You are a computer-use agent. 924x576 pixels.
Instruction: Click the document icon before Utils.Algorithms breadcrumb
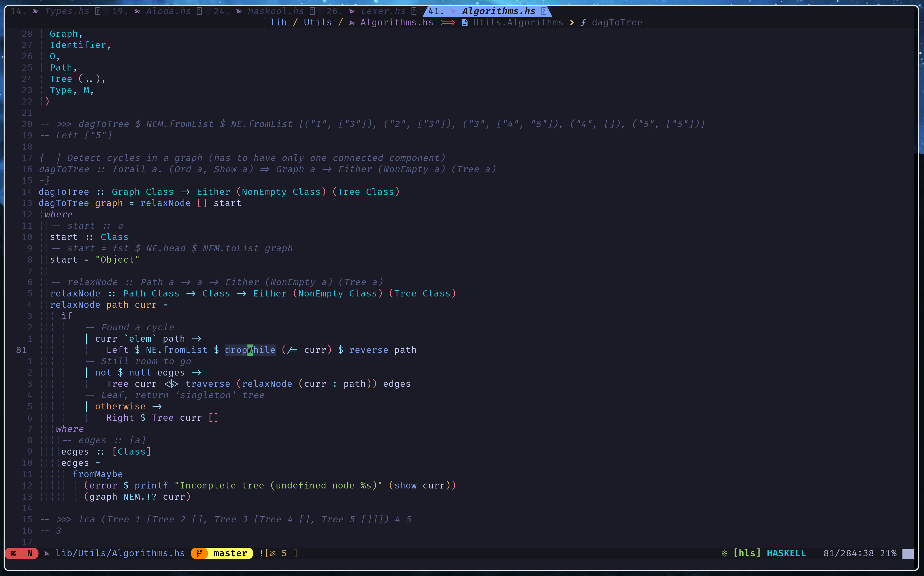coord(465,23)
